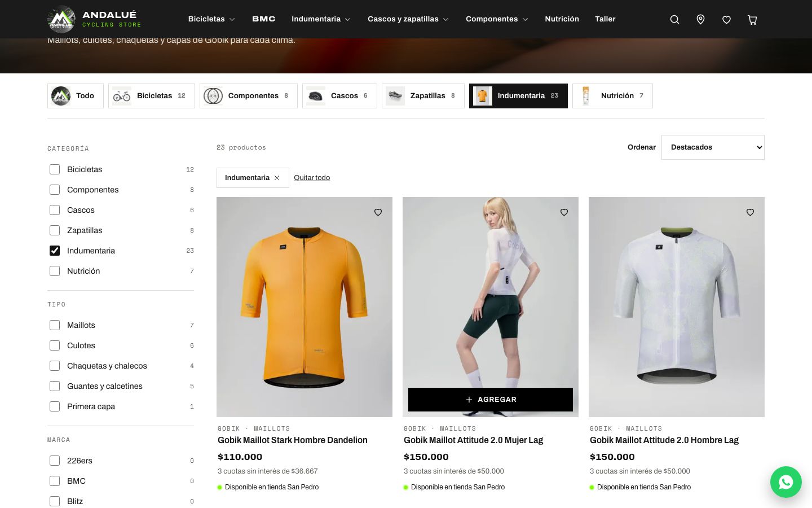Open the Destacados sort dropdown
Screen dimensions: 812x508
(713, 147)
